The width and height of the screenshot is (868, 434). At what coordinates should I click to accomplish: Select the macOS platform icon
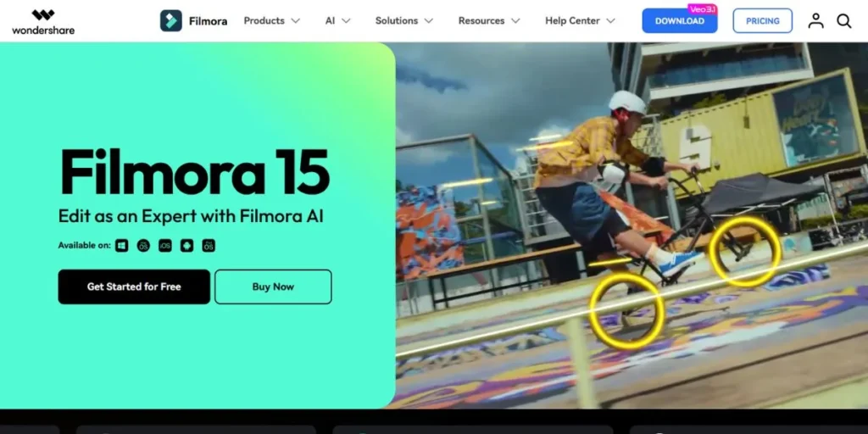click(x=143, y=245)
